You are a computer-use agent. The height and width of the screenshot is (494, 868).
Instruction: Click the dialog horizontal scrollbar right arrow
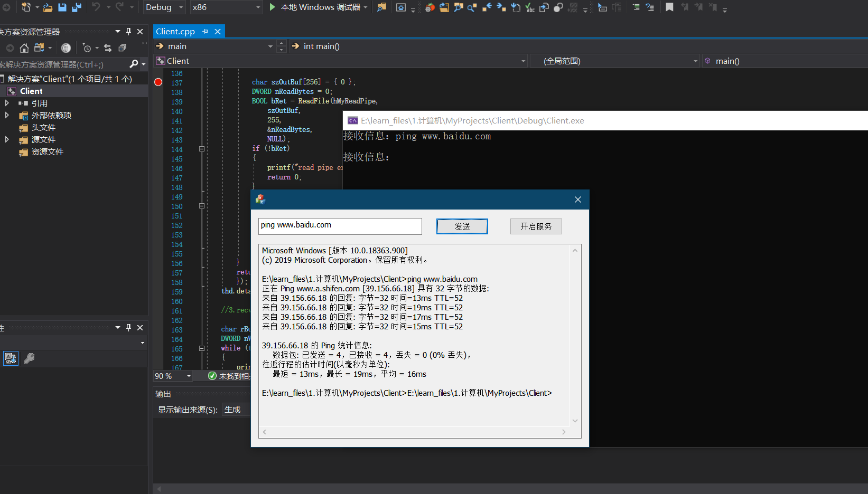click(x=564, y=432)
